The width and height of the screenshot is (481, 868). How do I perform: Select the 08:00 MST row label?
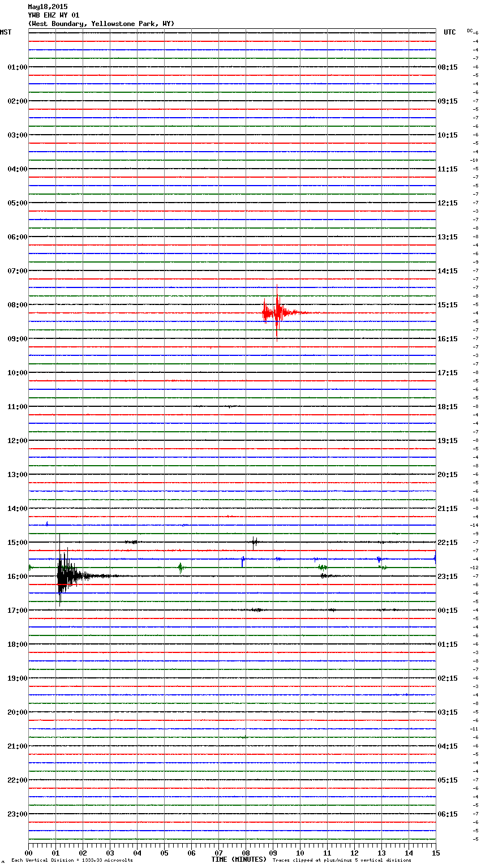pos(17,305)
